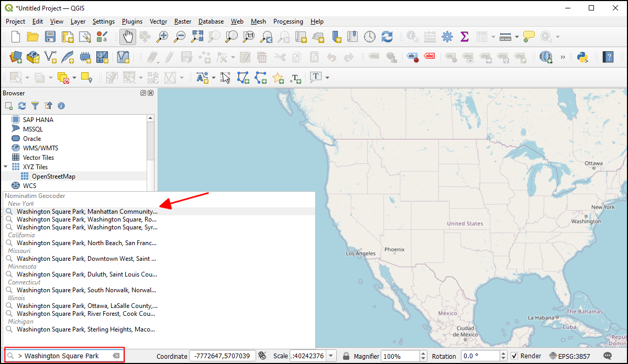Open the Vector menu

(158, 21)
